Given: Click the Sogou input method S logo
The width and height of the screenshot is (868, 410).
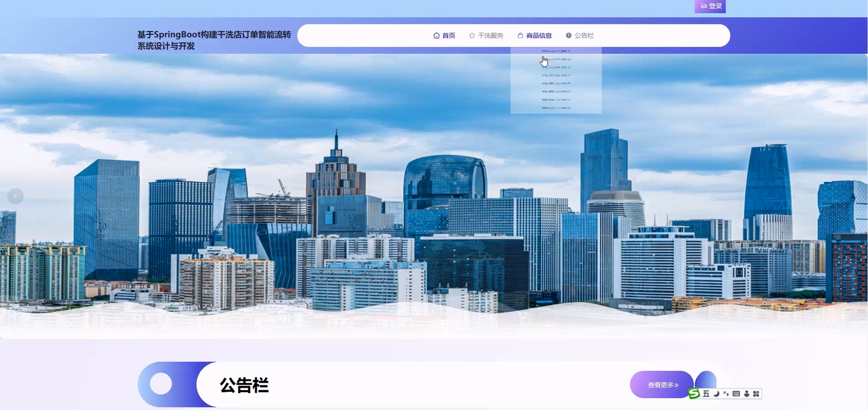Looking at the screenshot, I should [x=694, y=393].
